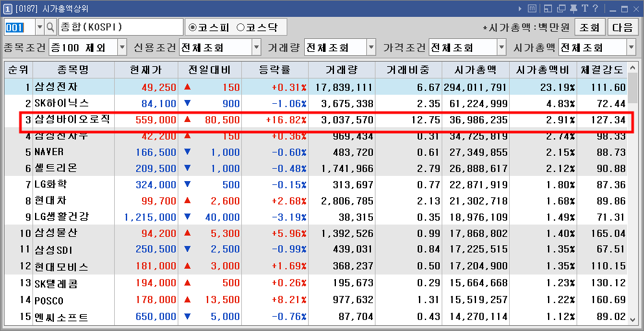Viewport: 644px width, 331px height.
Task: Click the 조회 button
Action: 590,27
